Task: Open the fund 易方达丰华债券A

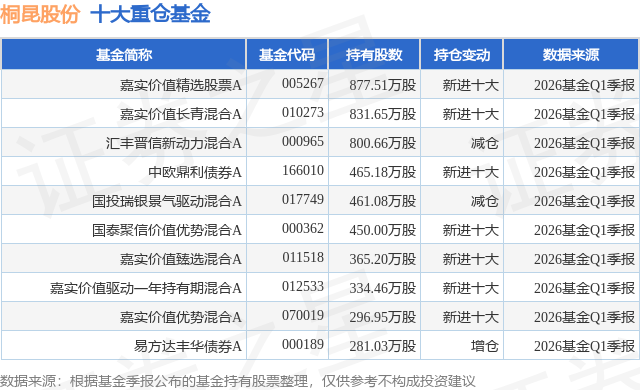Action: 188,346
